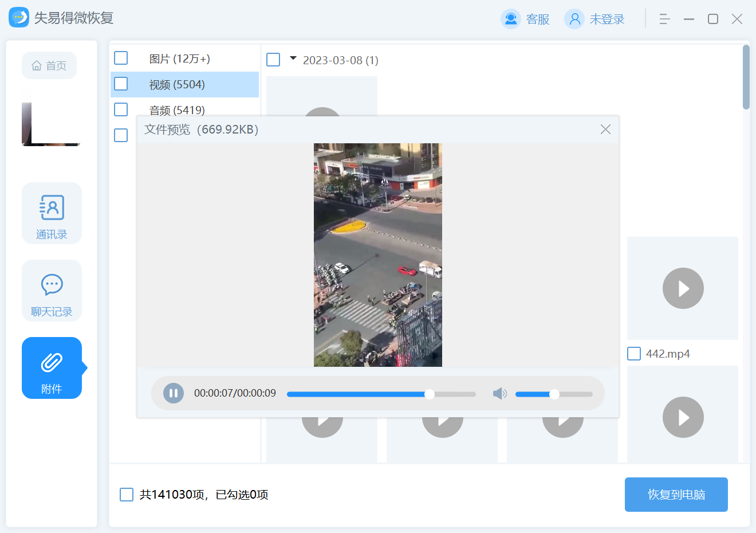Close the file preview dialog
756x533 pixels.
click(605, 130)
